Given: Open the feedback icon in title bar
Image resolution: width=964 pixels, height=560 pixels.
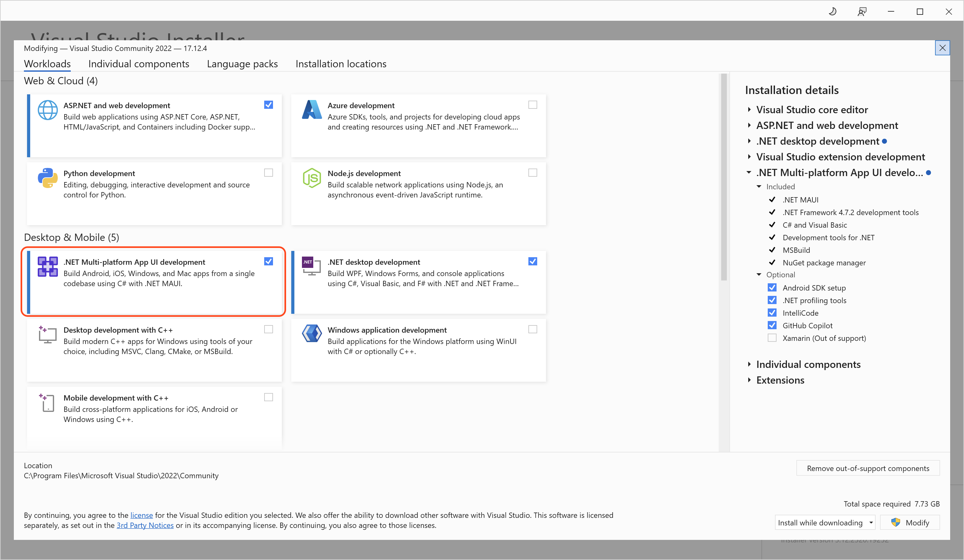Looking at the screenshot, I should (861, 11).
